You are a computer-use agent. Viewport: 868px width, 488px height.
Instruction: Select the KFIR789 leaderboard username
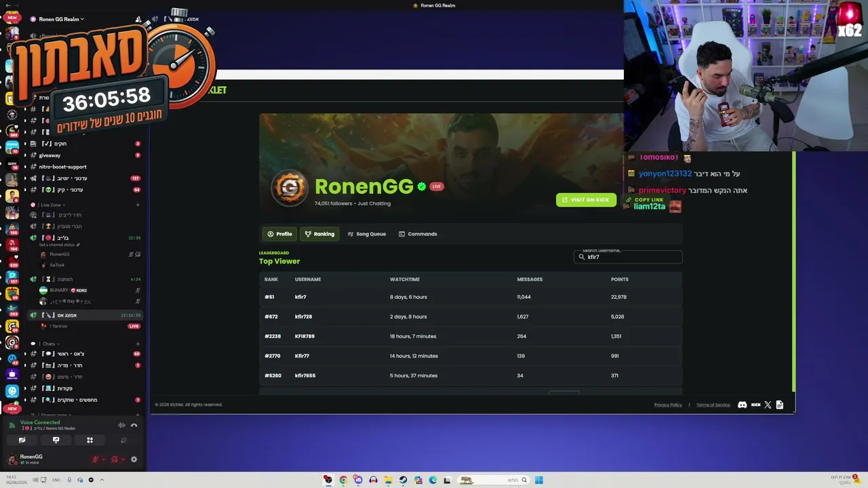pos(304,336)
